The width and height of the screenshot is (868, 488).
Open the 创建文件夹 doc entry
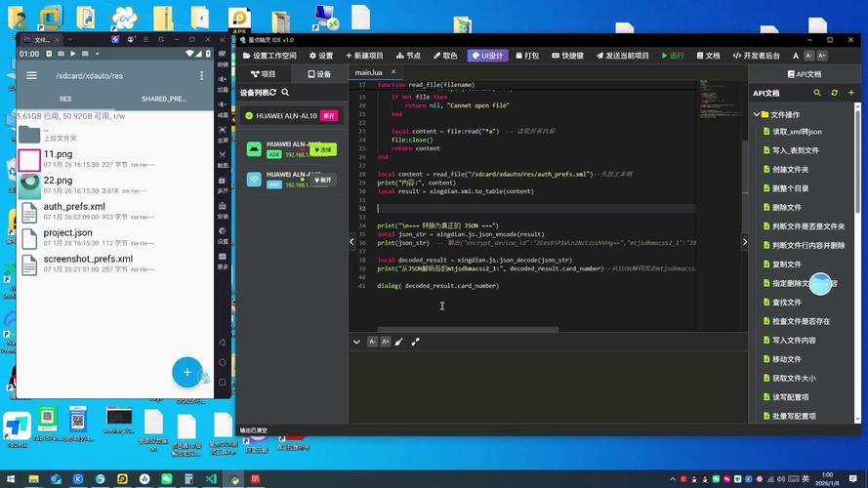click(786, 169)
